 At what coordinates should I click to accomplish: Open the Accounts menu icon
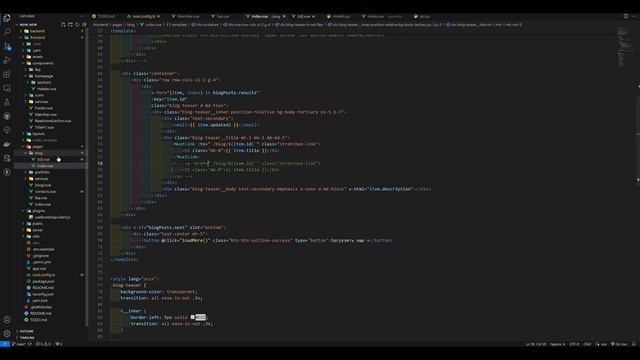coord(7,320)
